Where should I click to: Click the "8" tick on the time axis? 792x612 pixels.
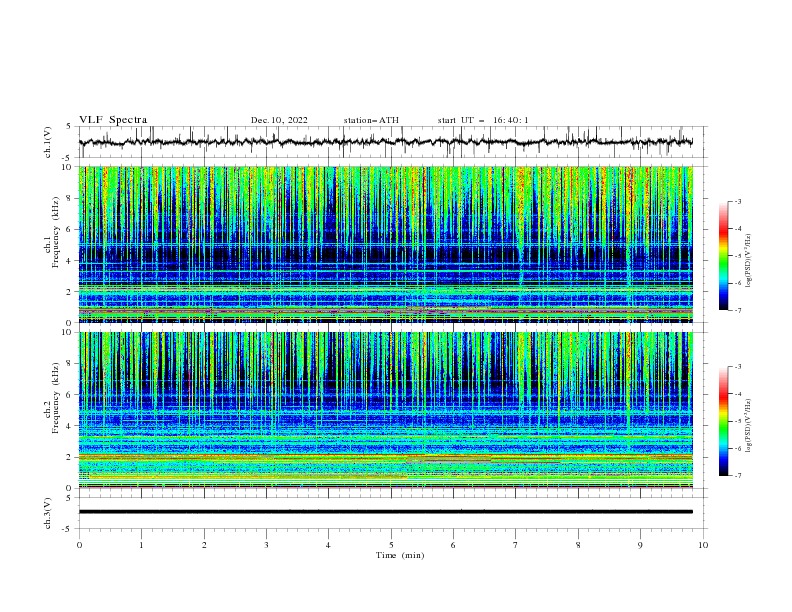coord(578,545)
